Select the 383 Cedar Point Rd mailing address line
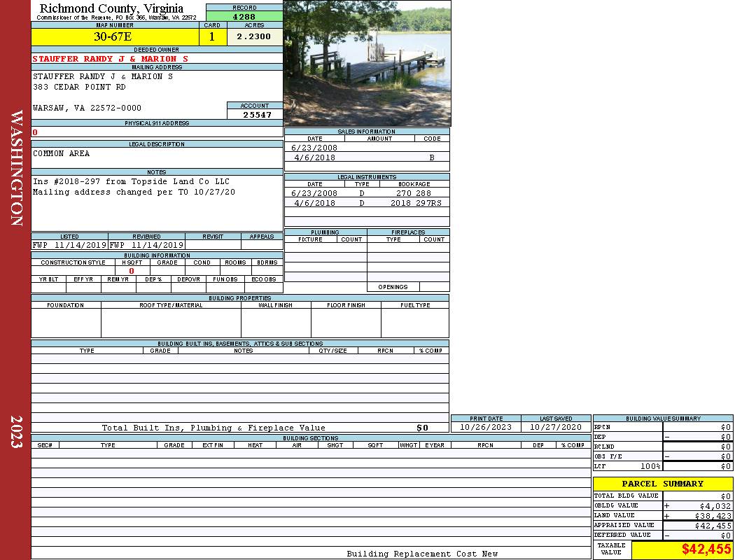 point(80,87)
